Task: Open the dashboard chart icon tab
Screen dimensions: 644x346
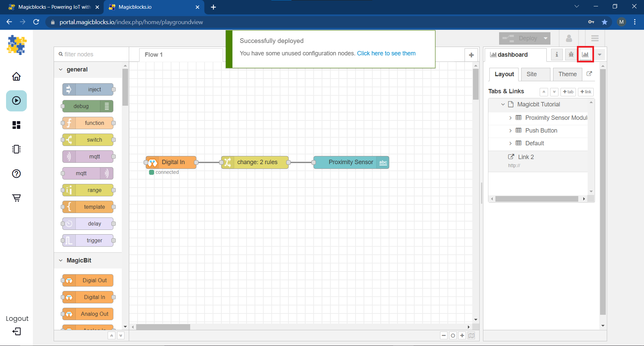Action: tap(585, 54)
